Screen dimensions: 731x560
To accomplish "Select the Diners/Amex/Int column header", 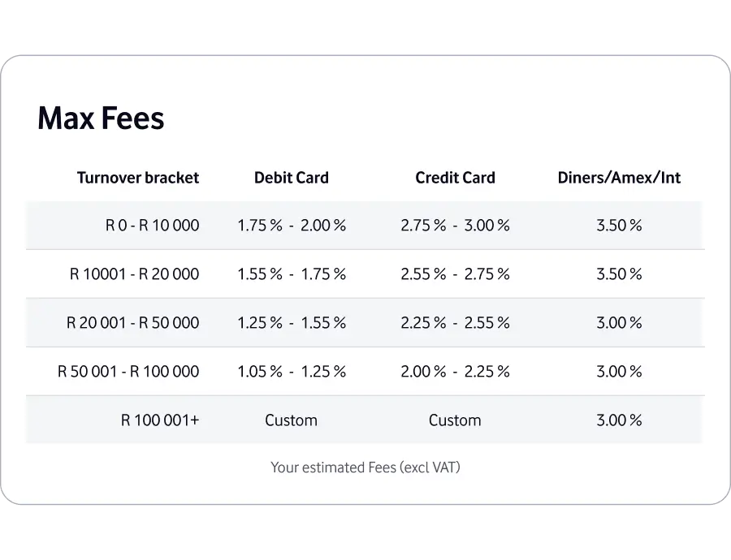I will click(619, 178).
